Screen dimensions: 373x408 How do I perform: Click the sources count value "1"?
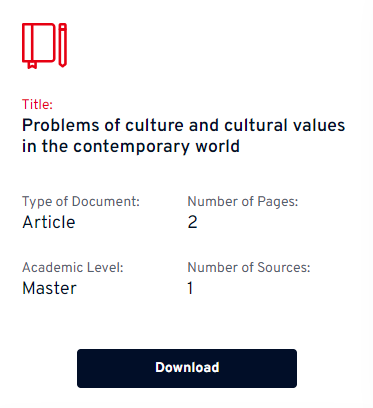[x=190, y=288]
